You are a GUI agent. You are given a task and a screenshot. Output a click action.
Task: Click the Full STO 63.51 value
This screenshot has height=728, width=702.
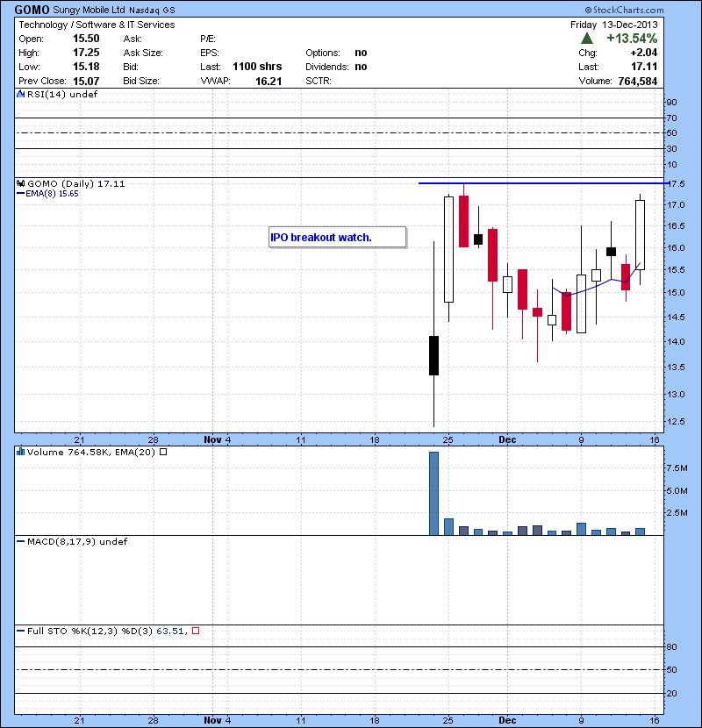pos(171,631)
